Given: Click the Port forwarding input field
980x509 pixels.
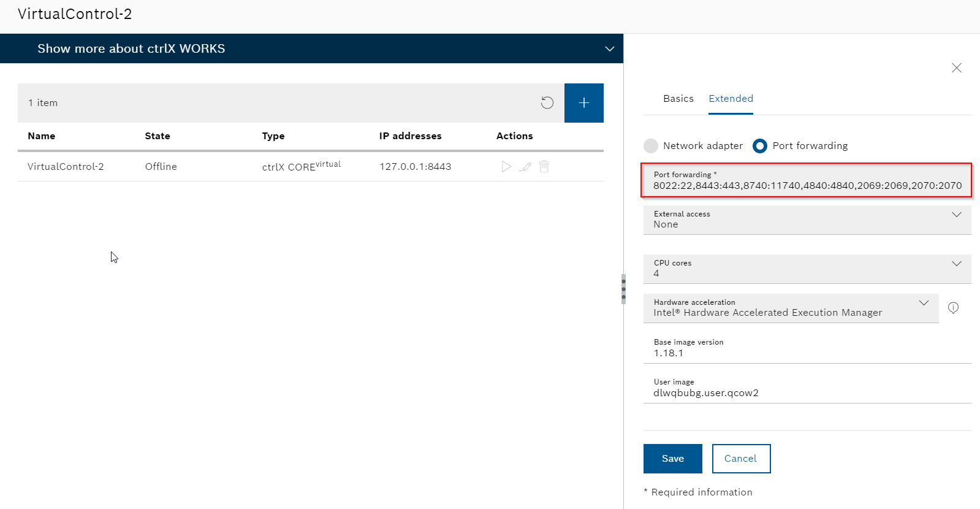Looking at the screenshot, I should click(x=807, y=180).
